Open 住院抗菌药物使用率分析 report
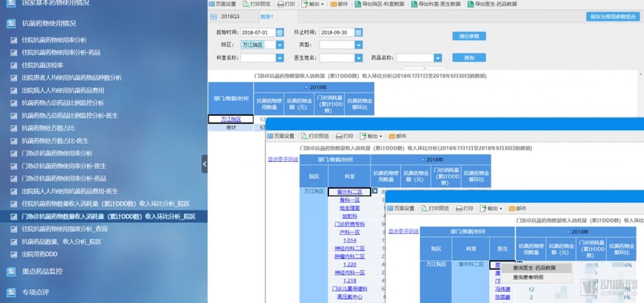 pyautogui.click(x=54, y=40)
